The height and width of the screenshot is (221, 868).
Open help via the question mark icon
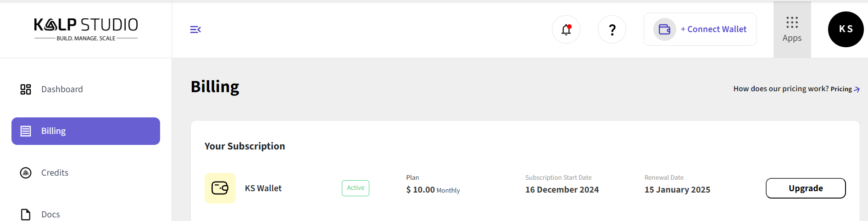pyautogui.click(x=612, y=30)
